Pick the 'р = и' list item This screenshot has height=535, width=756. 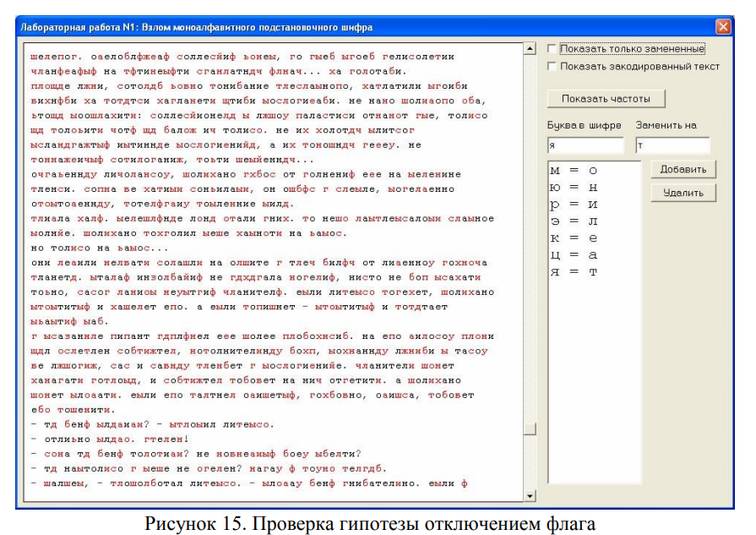(x=574, y=205)
